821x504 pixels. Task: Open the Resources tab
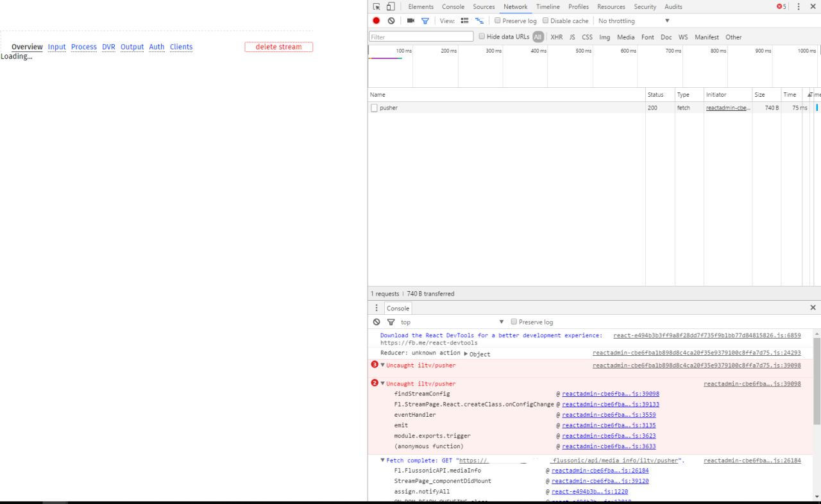coord(611,6)
